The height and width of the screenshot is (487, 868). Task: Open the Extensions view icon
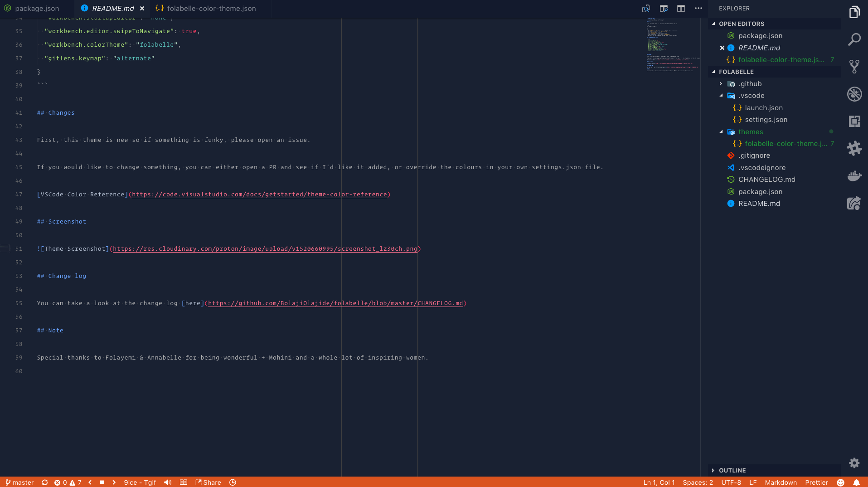[x=854, y=121]
